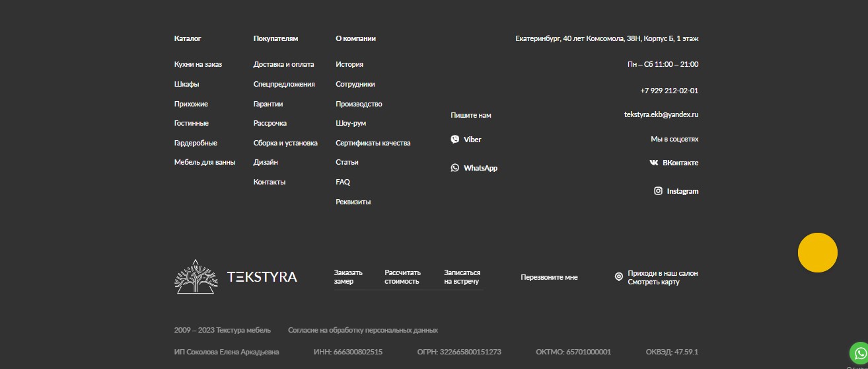Open Кухни на заказ catalog link

pyautogui.click(x=198, y=64)
